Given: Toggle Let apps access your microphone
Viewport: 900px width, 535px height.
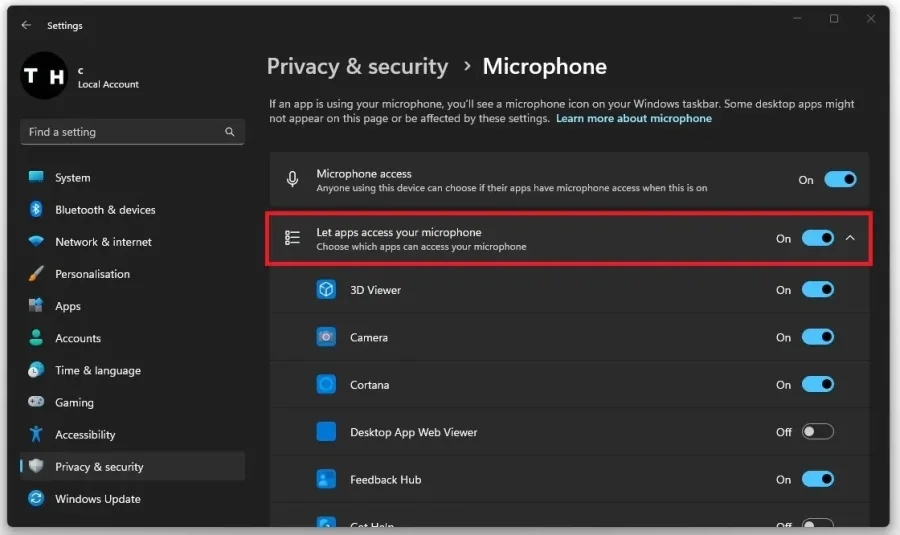Looking at the screenshot, I should (818, 238).
